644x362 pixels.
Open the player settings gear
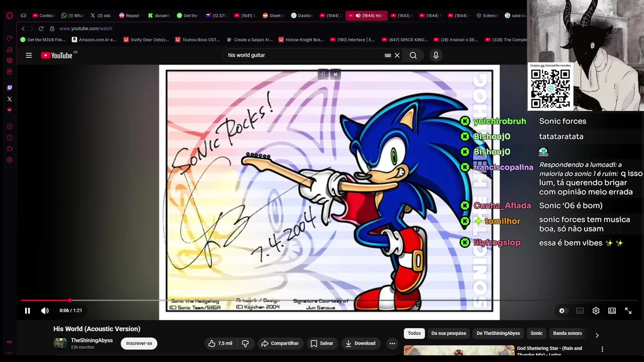pyautogui.click(x=596, y=311)
